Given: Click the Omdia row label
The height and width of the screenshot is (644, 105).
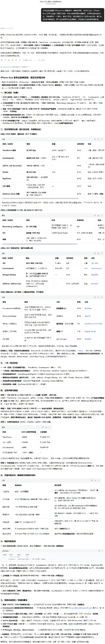Looking at the screenshot, I should coord(5,172).
